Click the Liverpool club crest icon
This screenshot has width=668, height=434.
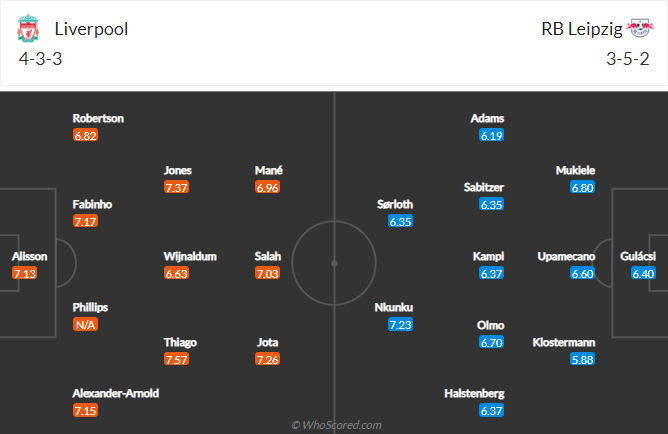click(27, 30)
